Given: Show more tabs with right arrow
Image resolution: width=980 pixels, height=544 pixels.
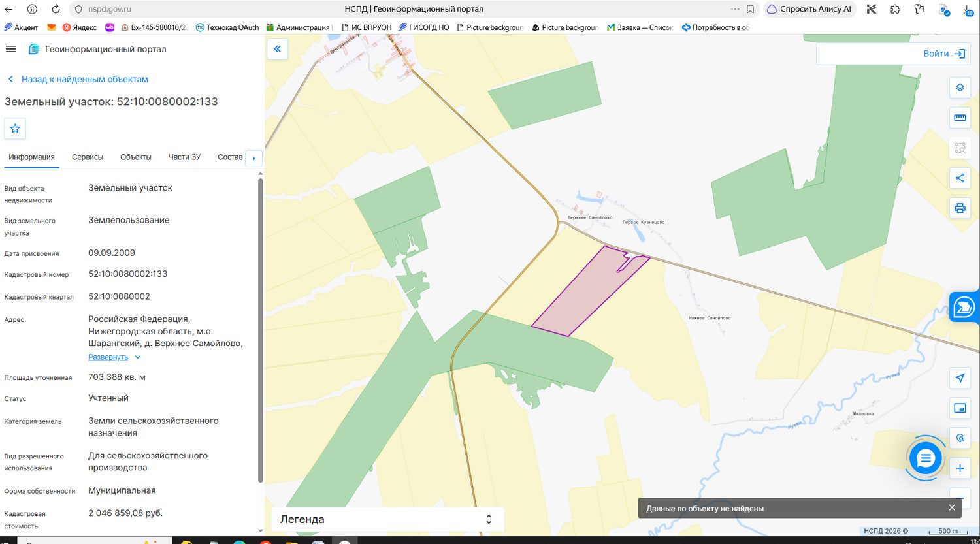Looking at the screenshot, I should tap(253, 158).
